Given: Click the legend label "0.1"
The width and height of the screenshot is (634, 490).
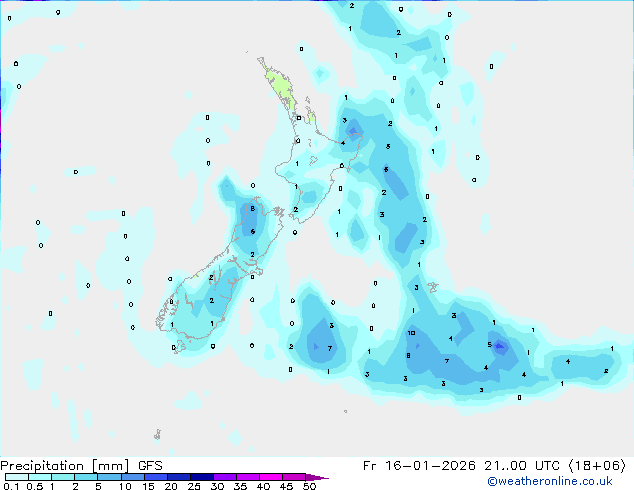Looking at the screenshot, I should pos(11,486).
